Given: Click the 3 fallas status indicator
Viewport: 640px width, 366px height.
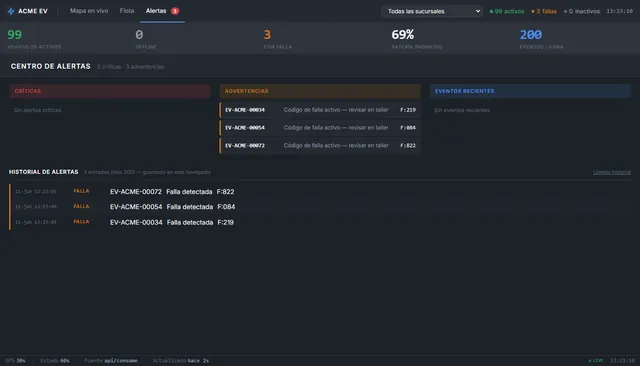Looking at the screenshot, I should pyautogui.click(x=544, y=11).
